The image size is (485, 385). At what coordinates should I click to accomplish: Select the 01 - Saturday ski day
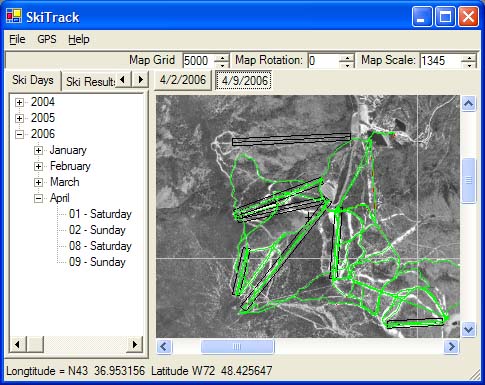(100, 214)
